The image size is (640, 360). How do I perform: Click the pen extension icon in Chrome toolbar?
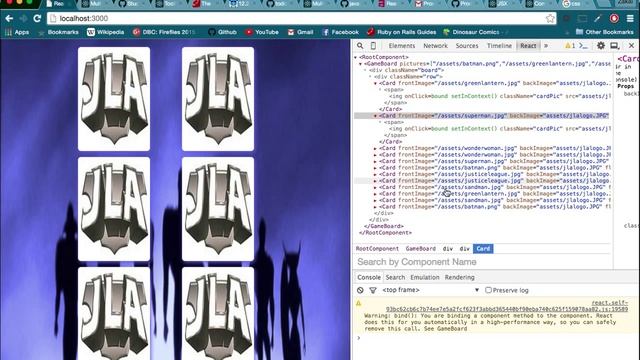pos(598,18)
